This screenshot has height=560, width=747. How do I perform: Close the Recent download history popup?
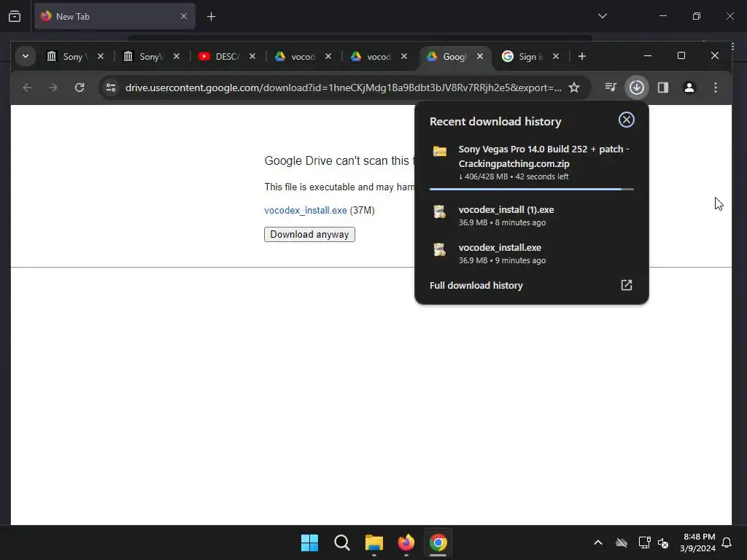(x=626, y=120)
